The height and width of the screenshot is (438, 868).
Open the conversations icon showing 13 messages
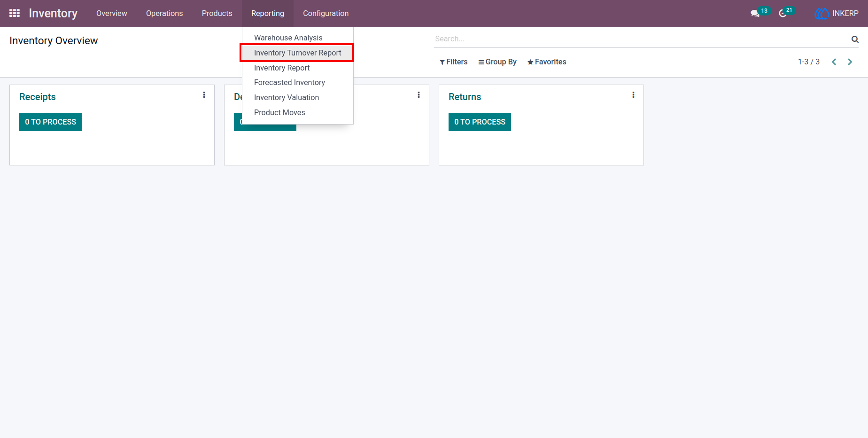[755, 14]
